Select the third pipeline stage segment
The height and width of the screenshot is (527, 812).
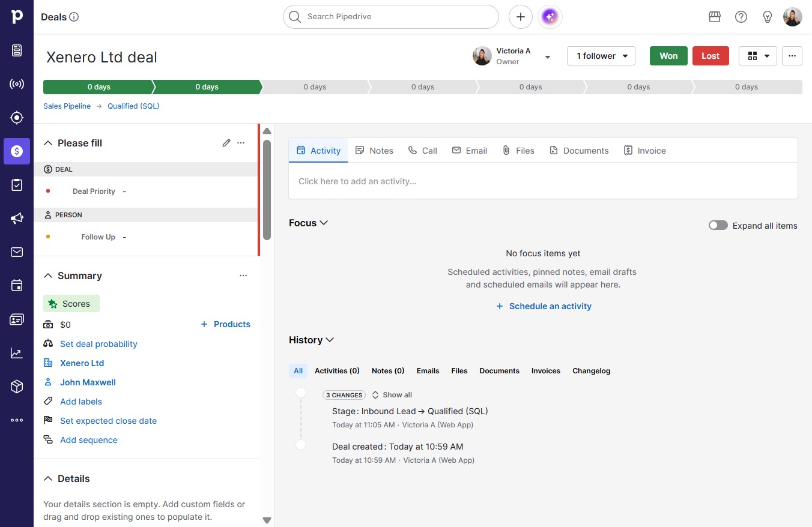click(x=315, y=87)
